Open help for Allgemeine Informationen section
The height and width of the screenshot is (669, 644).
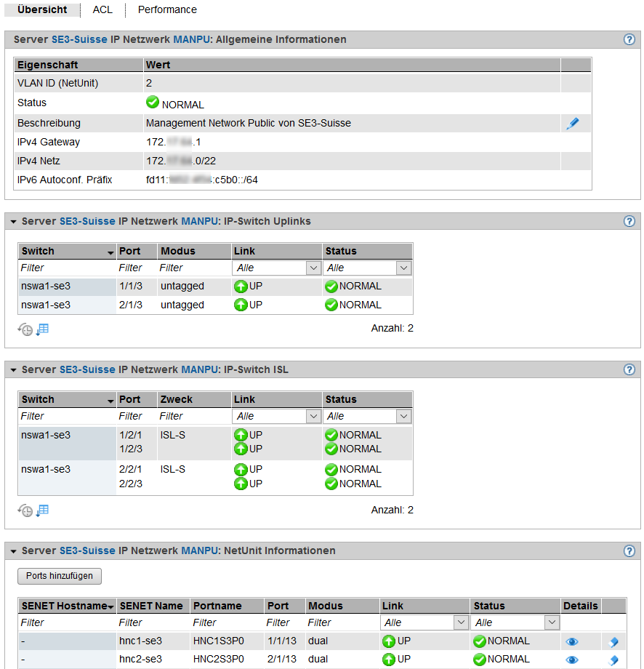pyautogui.click(x=629, y=40)
